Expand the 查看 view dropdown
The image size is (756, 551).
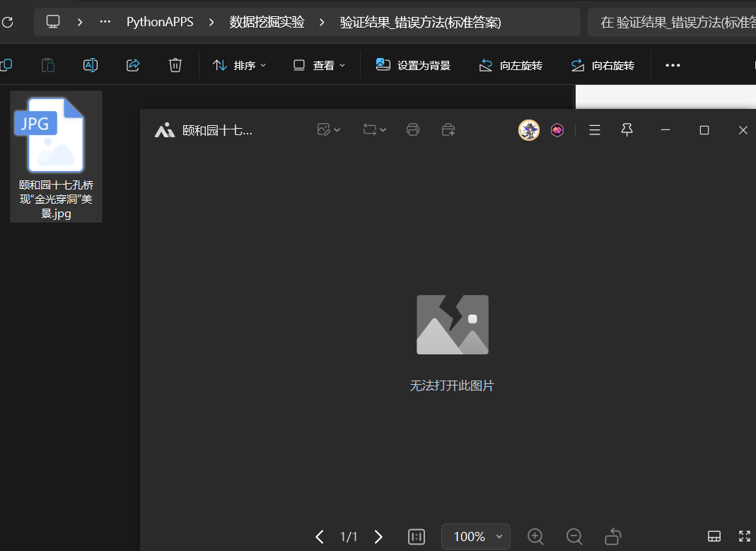[x=320, y=65]
